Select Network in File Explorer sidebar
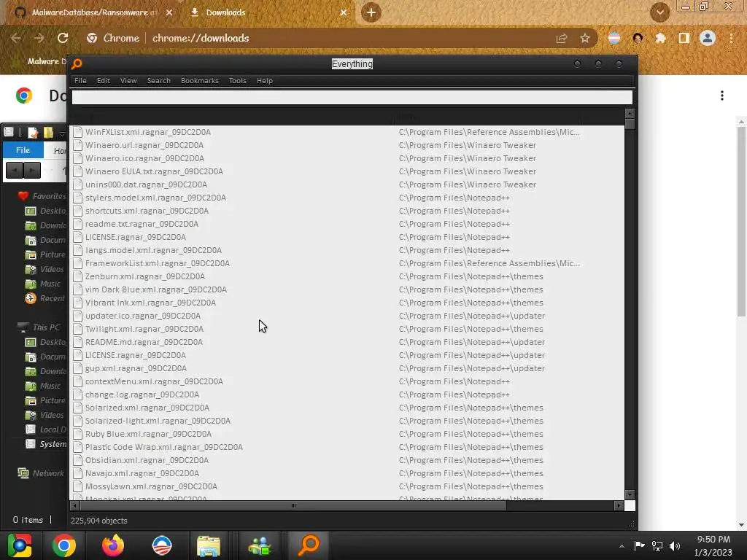The image size is (747, 560). pos(41,473)
